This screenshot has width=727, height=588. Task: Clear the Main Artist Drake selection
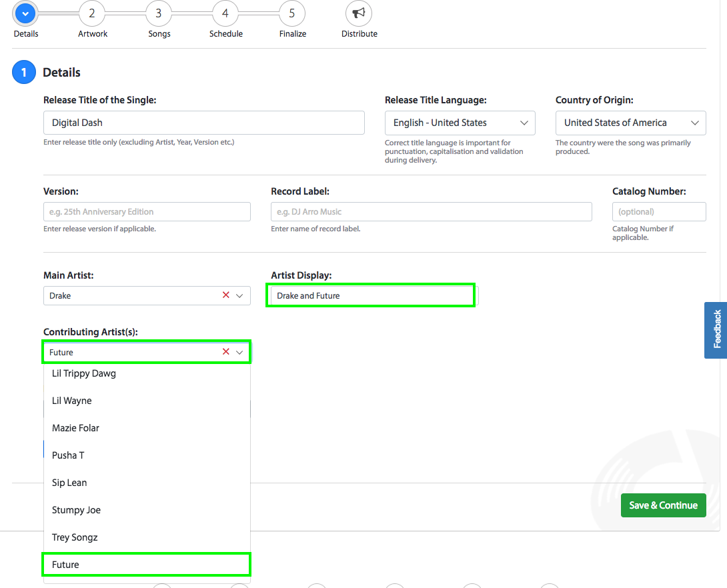click(x=226, y=295)
